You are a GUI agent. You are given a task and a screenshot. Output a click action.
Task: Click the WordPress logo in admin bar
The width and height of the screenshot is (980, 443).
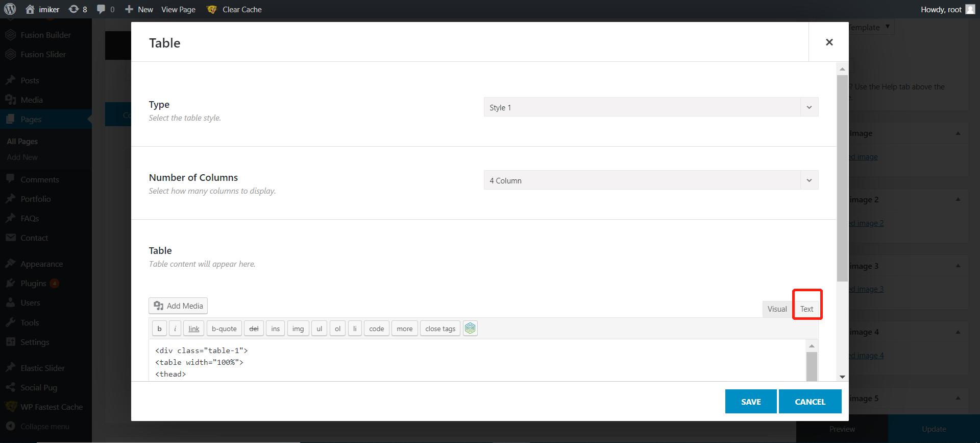point(10,9)
